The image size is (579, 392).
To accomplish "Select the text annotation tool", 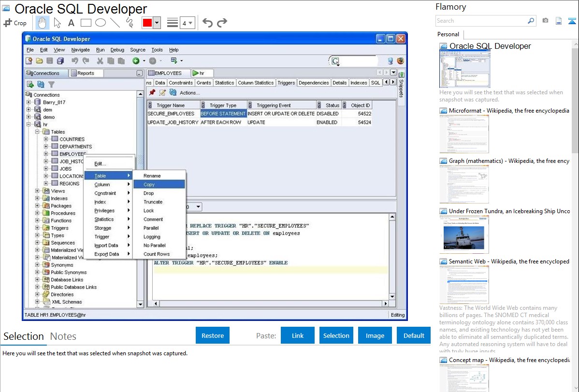I will 71,23.
